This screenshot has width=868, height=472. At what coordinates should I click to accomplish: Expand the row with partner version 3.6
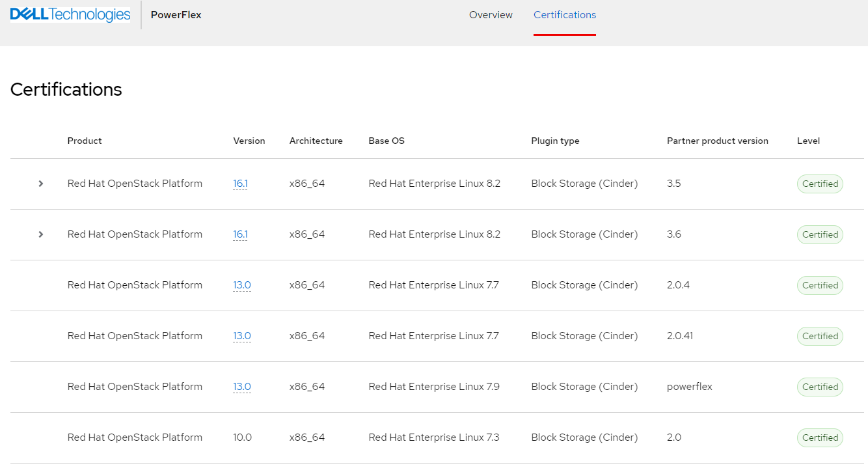pos(40,234)
